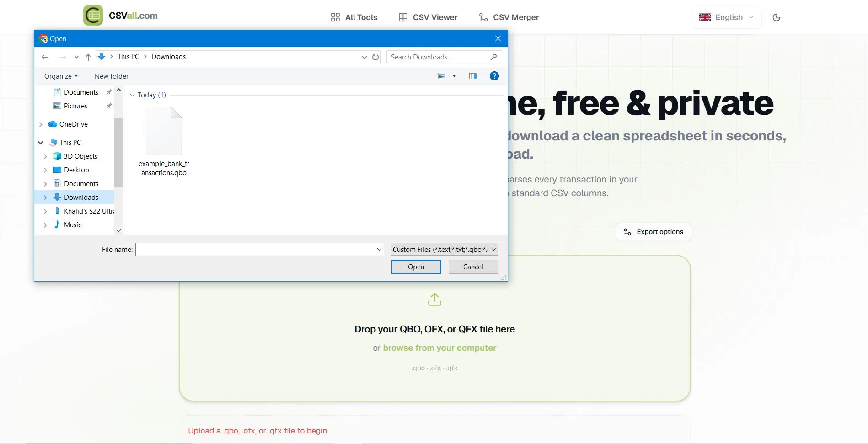Toggle dark mode moon icon

click(x=776, y=17)
